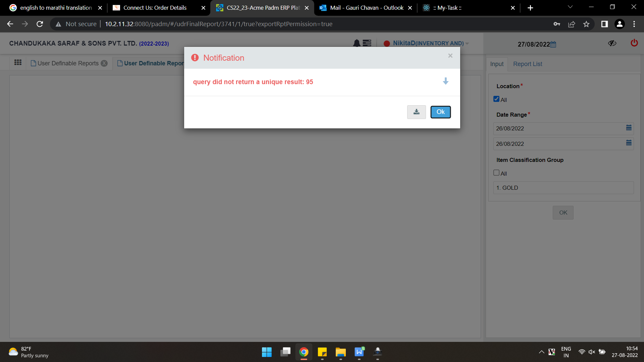Viewport: 644px width, 362px height.
Task: Switch to first User Definable Reports tab
Action: click(65, 63)
